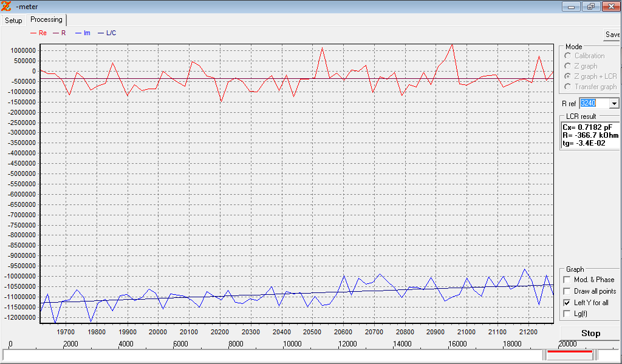Click the Re legend entry

[x=38, y=33]
